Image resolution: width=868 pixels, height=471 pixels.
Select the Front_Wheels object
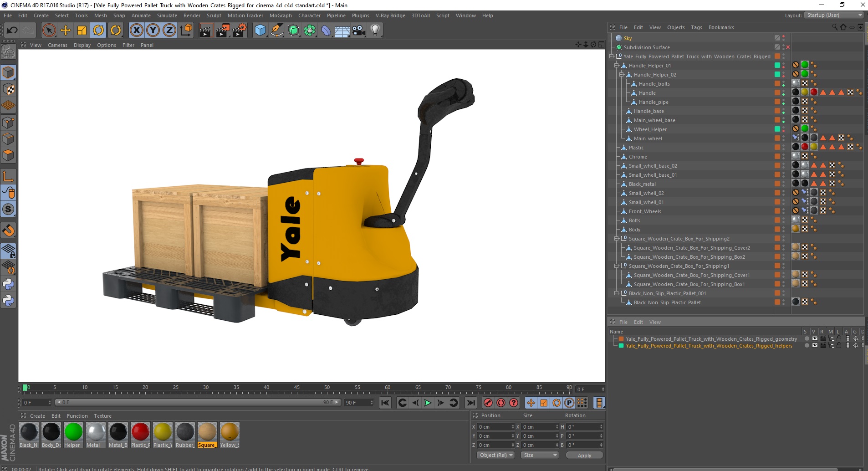click(x=645, y=211)
